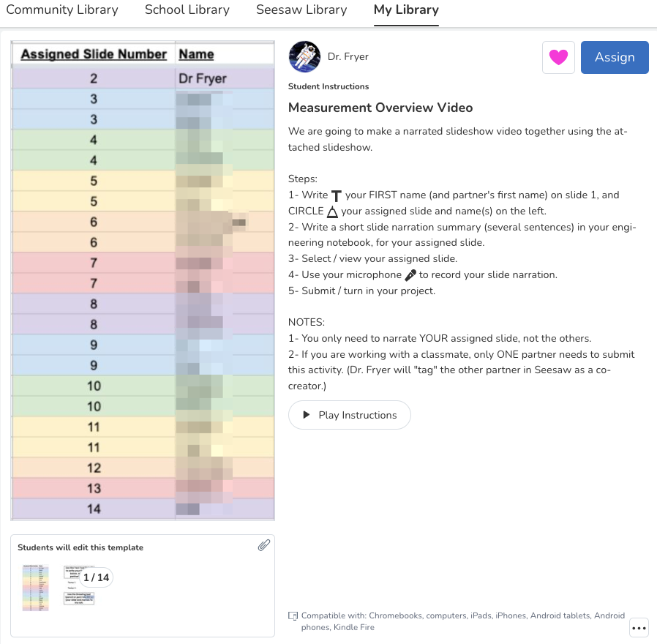Image resolution: width=657 pixels, height=644 pixels.
Task: Click the Assigned Slide Number column header
Action: [x=94, y=54]
